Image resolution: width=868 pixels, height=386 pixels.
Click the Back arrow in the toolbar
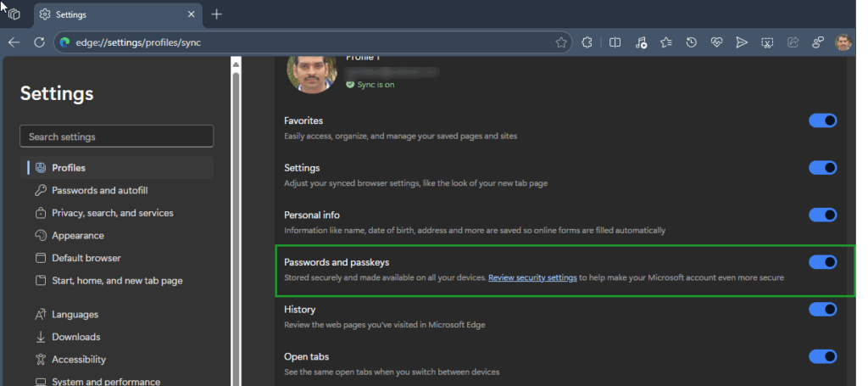click(x=14, y=42)
